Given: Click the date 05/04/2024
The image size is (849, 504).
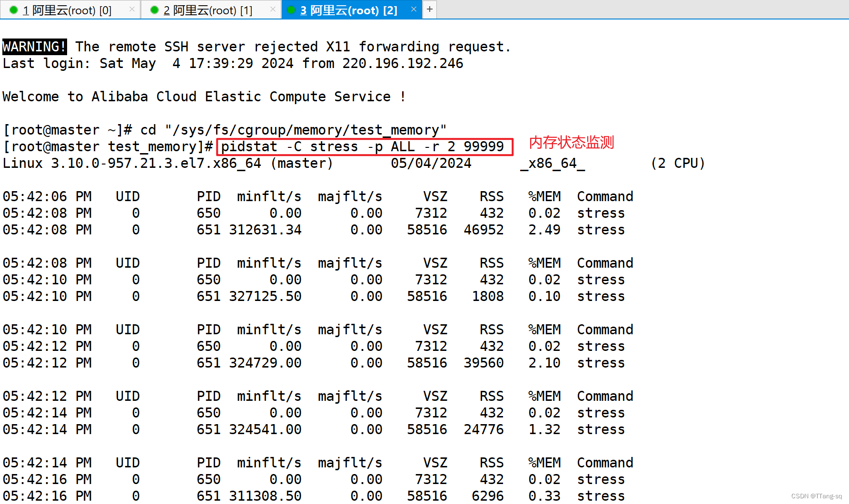Looking at the screenshot, I should [x=431, y=163].
